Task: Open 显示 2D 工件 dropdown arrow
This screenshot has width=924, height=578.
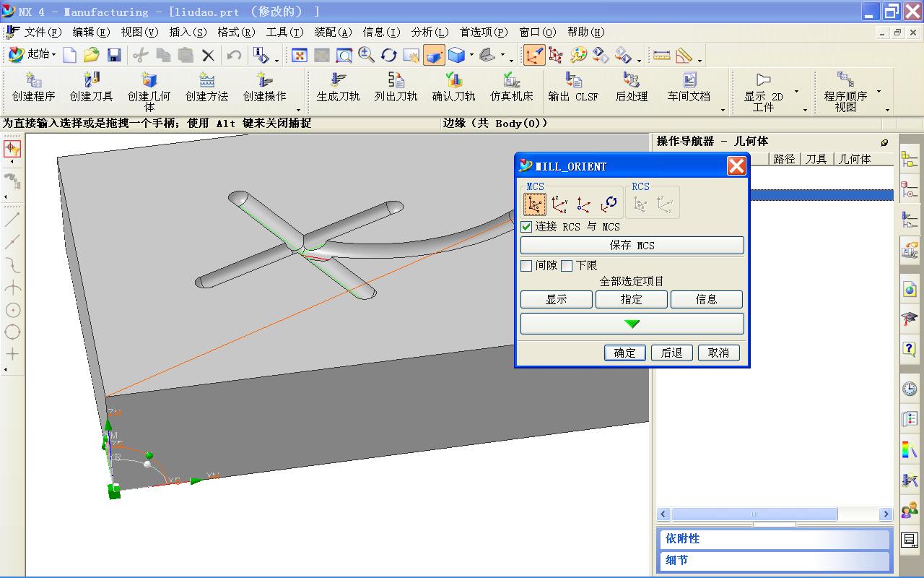Action: click(796, 91)
